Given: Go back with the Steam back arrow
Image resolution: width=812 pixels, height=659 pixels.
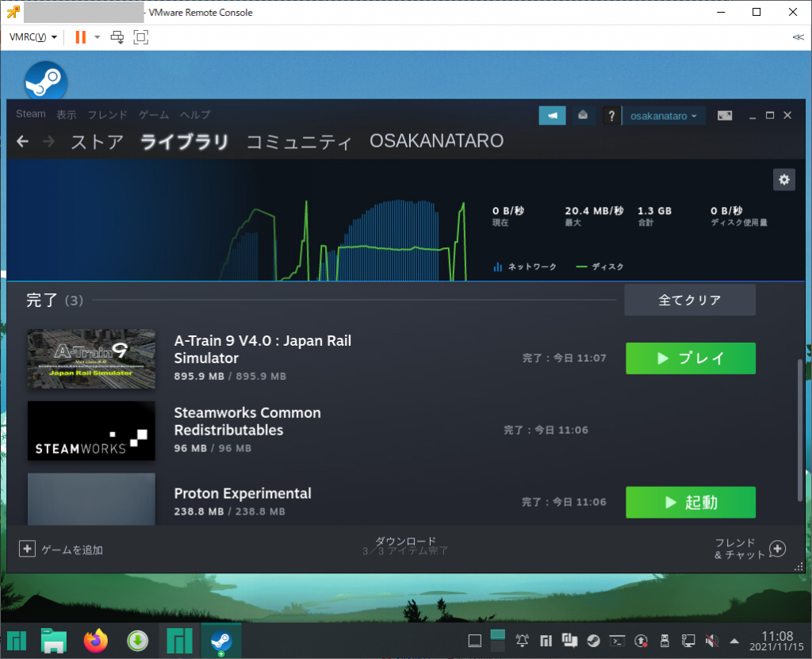Looking at the screenshot, I should pyautogui.click(x=22, y=141).
